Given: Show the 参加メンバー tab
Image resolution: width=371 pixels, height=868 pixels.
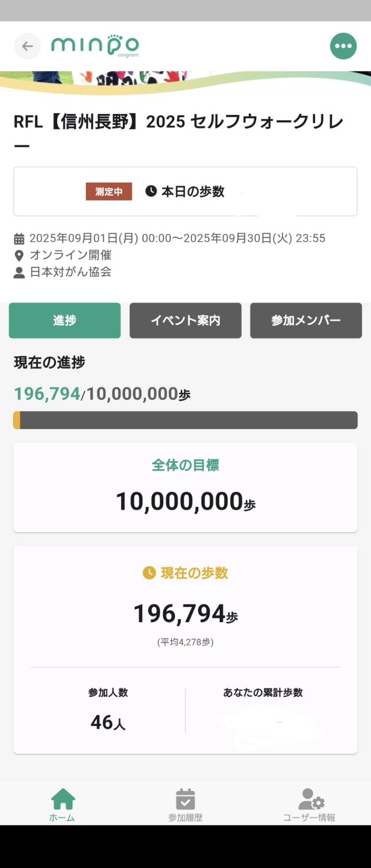Looking at the screenshot, I should coord(306,320).
